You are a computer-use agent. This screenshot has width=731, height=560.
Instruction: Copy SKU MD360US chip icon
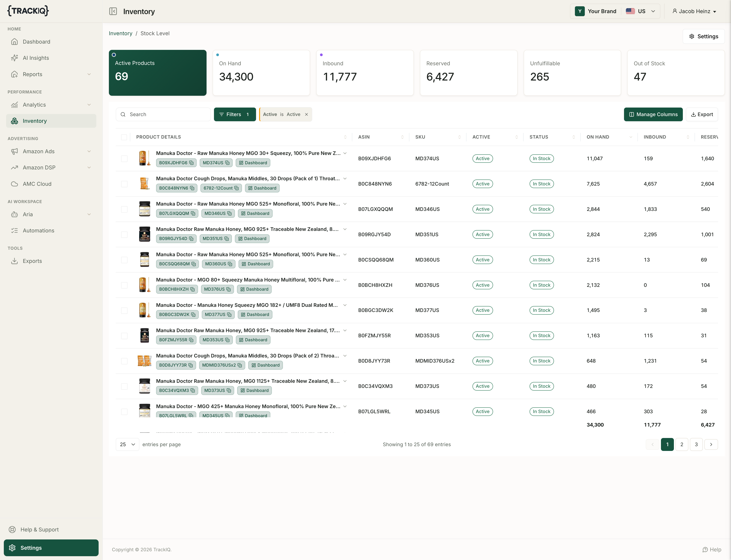[230, 264]
